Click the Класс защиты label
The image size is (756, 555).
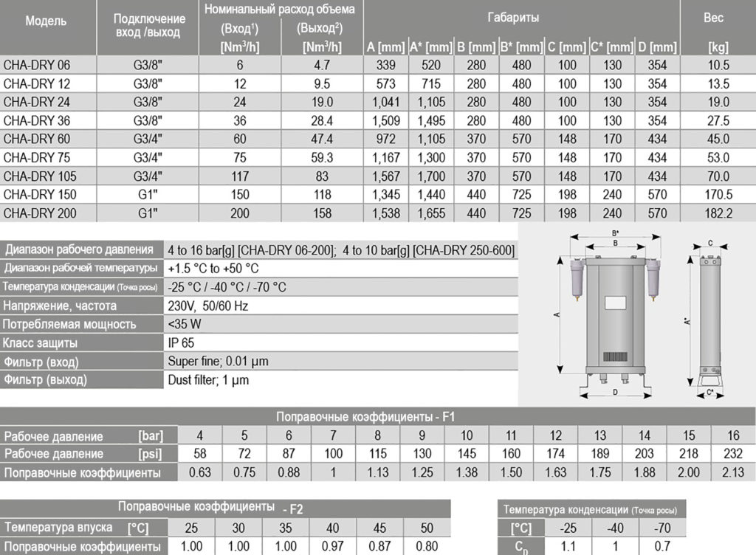coord(40,343)
